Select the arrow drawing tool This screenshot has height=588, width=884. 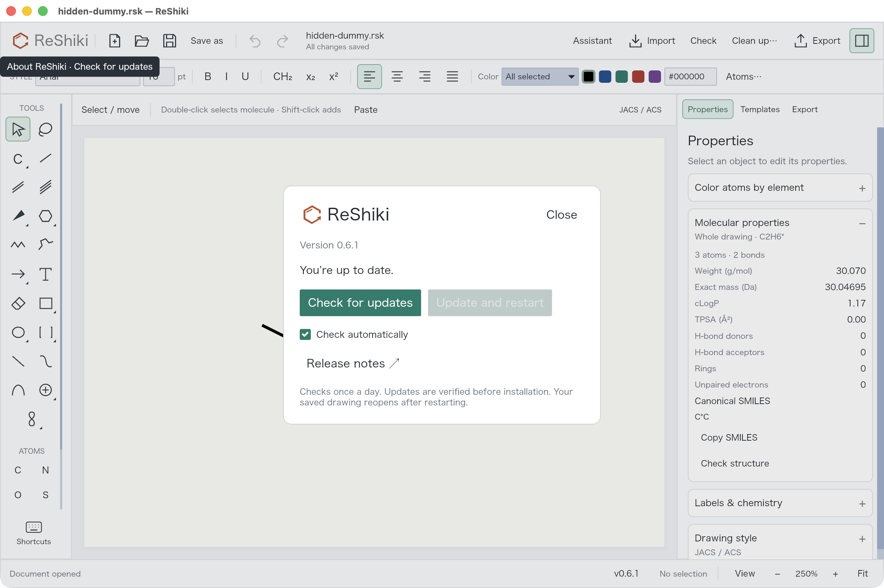[18, 274]
